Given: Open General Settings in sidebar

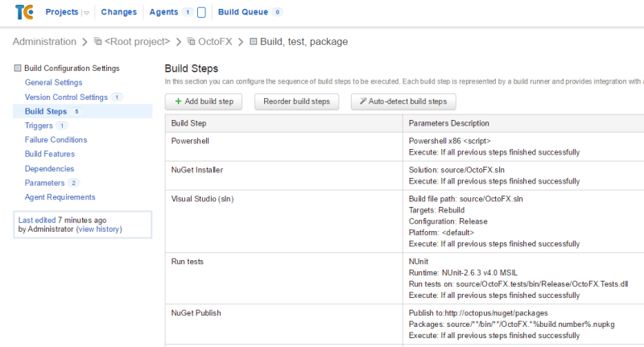Looking at the screenshot, I should pos(53,82).
